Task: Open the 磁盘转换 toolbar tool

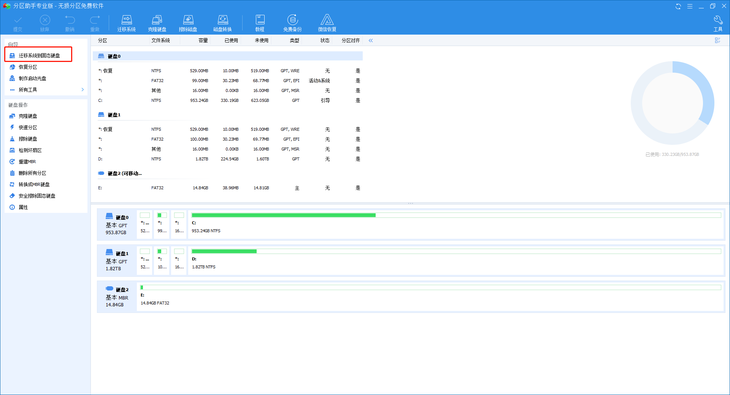Action: [x=223, y=23]
